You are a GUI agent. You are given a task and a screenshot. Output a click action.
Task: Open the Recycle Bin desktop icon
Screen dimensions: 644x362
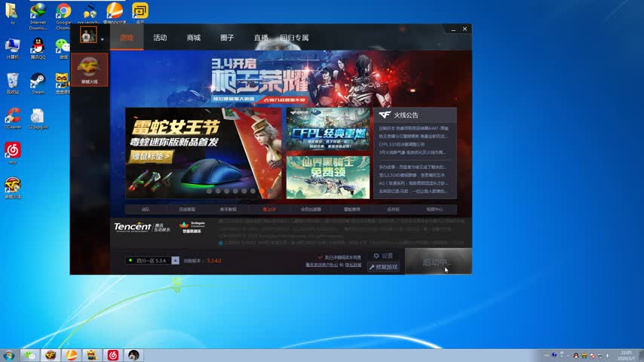tap(12, 84)
